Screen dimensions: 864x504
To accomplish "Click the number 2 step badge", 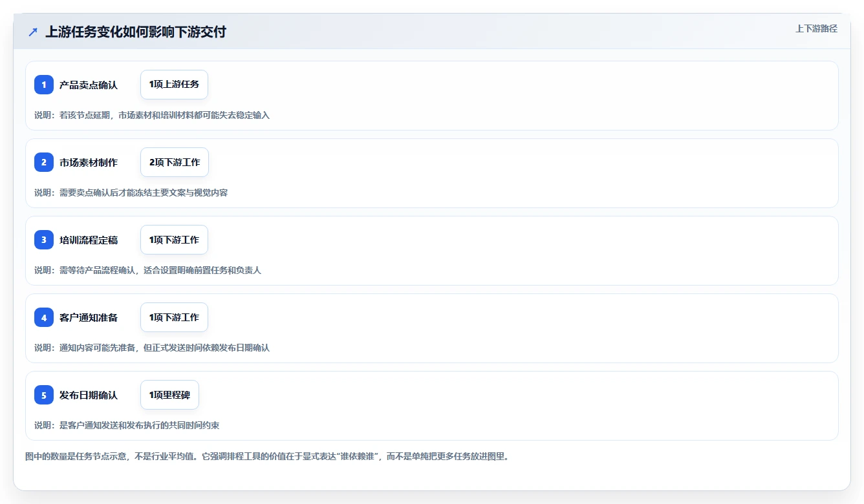I will (44, 162).
